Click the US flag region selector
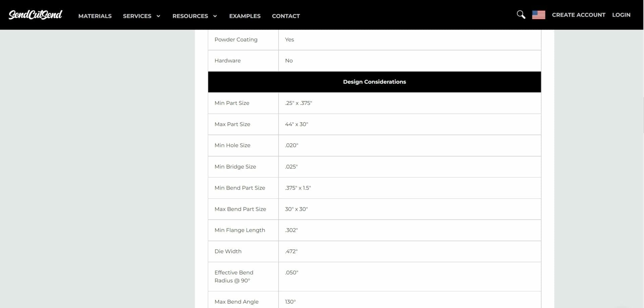Screen dimensions: 644x308 tap(538, 15)
